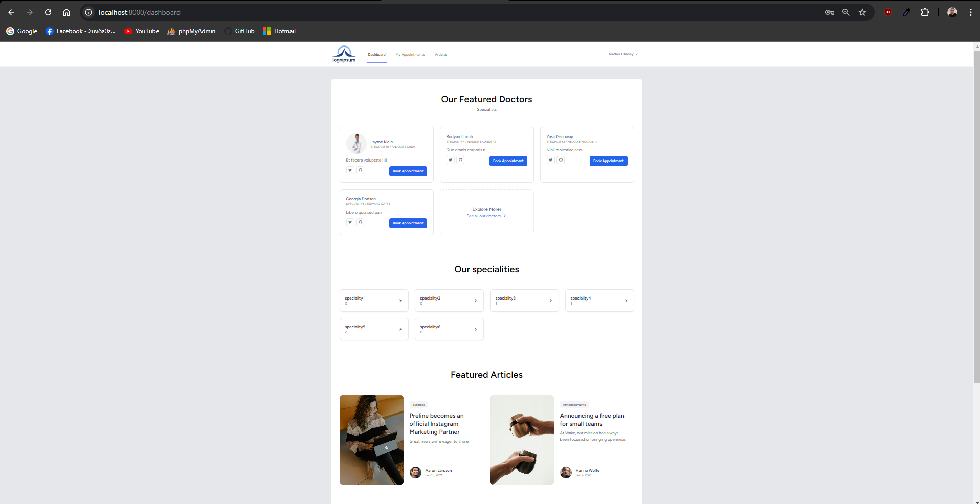980x504 pixels.
Task: Open the Chrome three-dot menu
Action: (971, 12)
